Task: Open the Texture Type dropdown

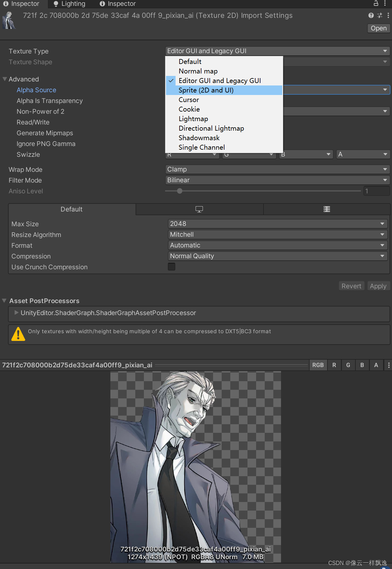Action: coord(277,51)
